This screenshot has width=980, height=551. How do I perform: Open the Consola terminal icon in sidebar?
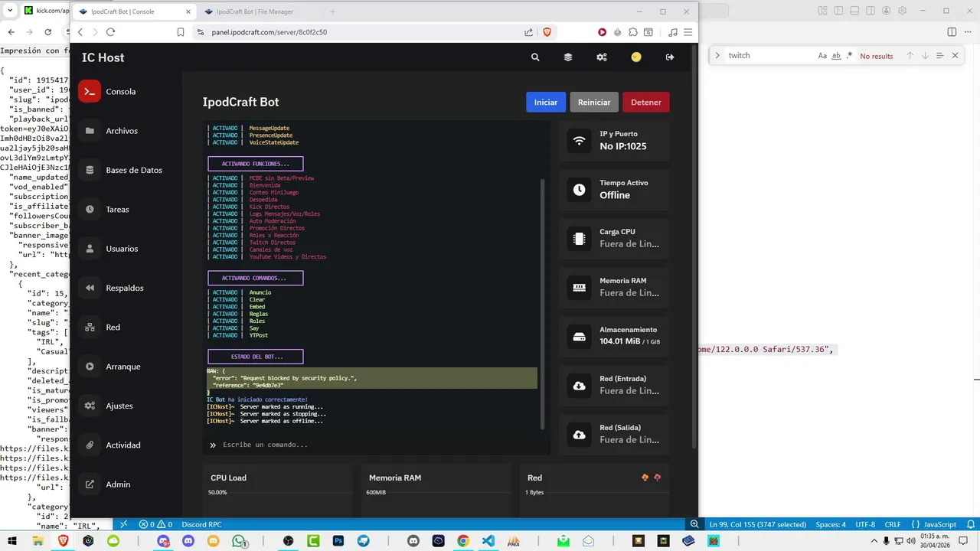(x=90, y=92)
